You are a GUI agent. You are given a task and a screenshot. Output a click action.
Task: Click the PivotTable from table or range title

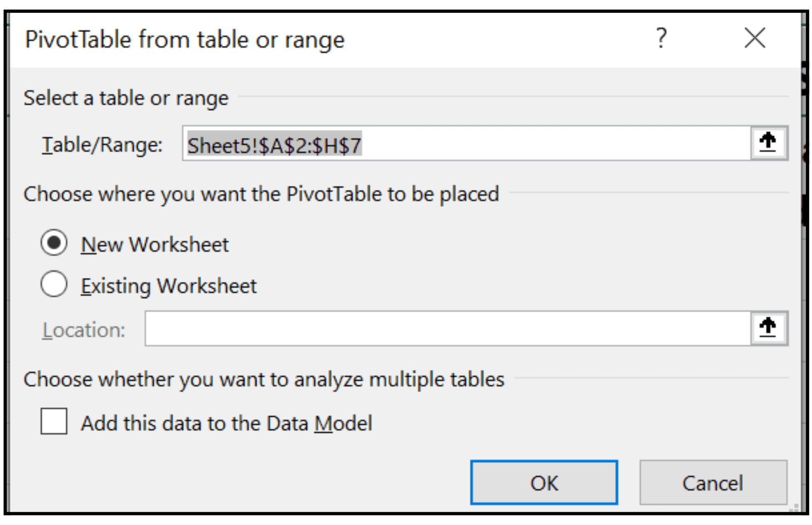click(185, 39)
